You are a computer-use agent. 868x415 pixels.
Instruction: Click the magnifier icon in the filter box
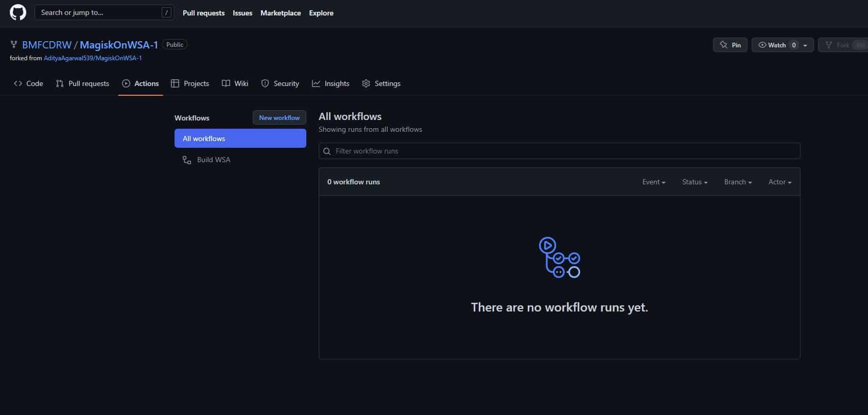click(x=327, y=151)
